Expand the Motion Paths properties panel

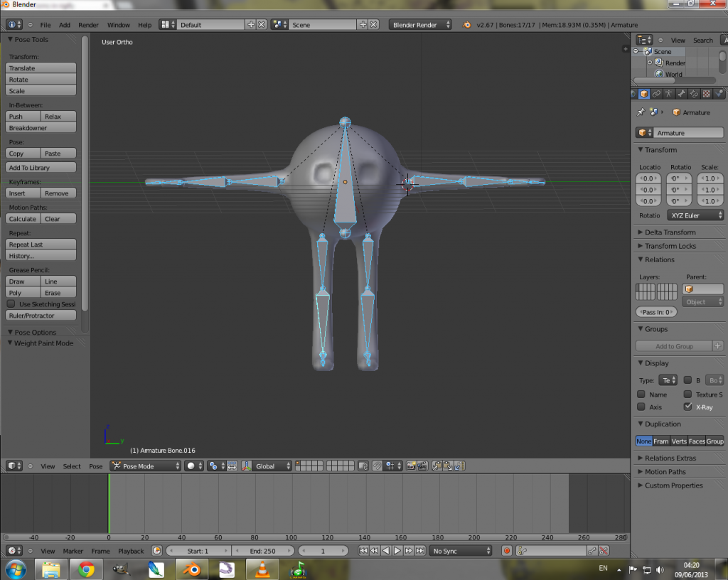[x=665, y=471]
